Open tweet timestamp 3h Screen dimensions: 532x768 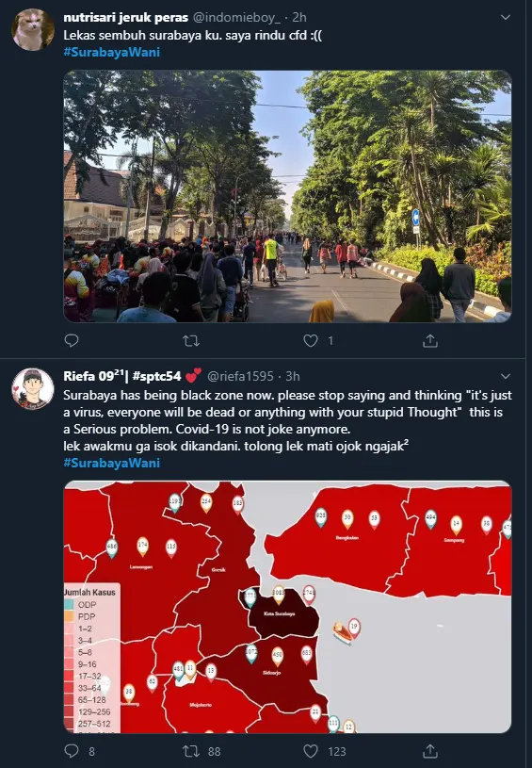(x=293, y=376)
